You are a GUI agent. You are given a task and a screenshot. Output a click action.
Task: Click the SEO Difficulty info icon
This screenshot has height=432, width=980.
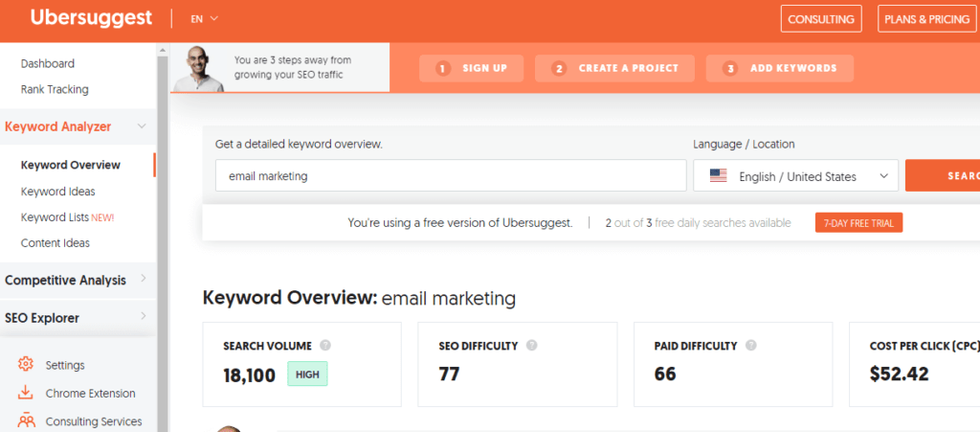point(532,346)
